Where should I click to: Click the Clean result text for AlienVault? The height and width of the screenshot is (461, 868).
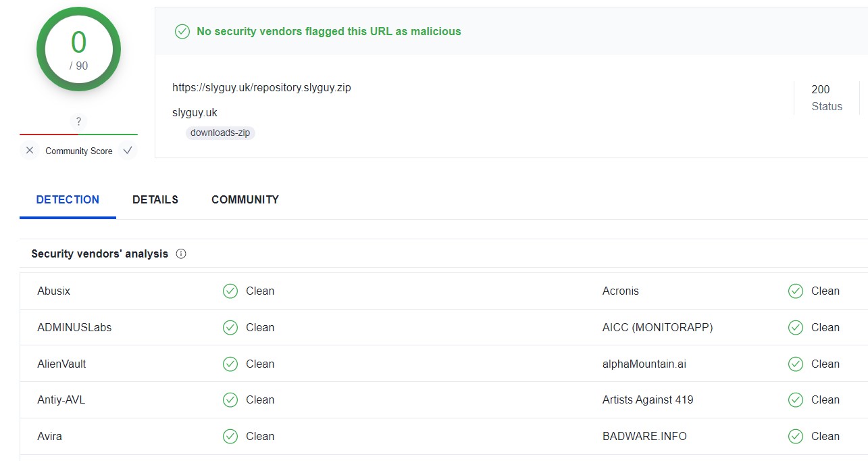point(260,364)
